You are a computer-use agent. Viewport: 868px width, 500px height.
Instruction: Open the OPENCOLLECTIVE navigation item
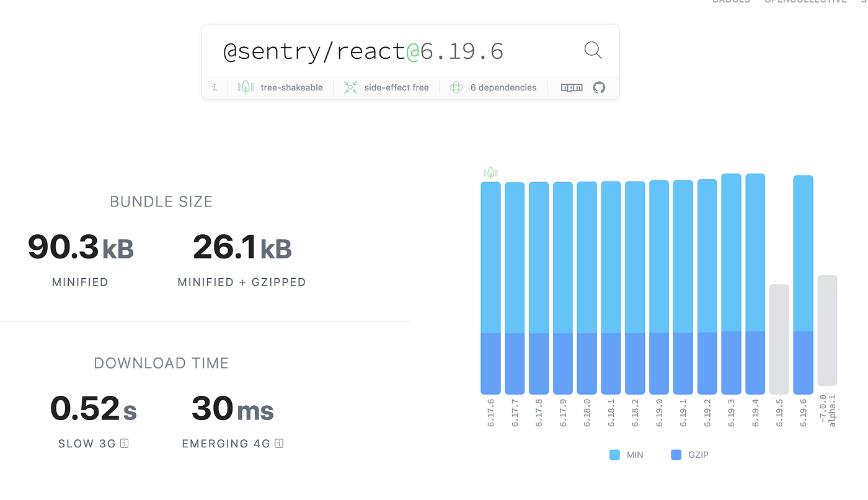tap(805, 2)
